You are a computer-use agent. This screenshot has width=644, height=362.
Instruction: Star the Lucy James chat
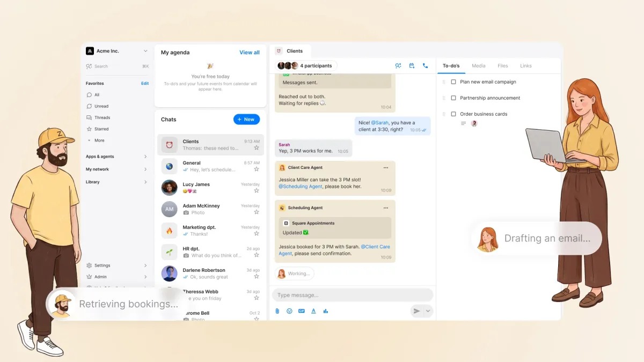coord(257,191)
